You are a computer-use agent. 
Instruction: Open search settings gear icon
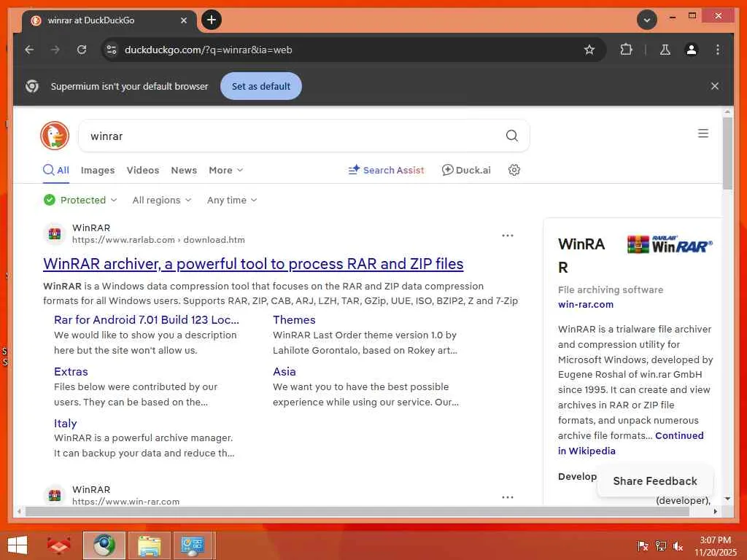(x=514, y=170)
